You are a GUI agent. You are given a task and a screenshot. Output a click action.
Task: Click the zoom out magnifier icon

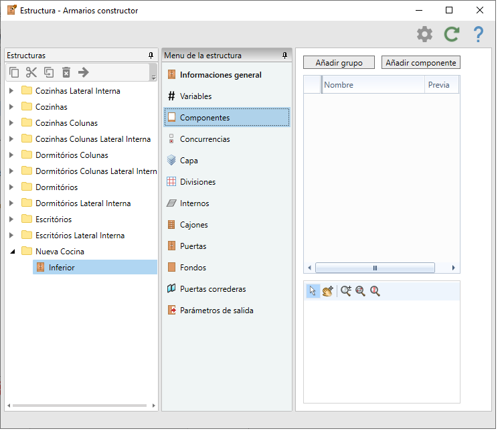360,291
